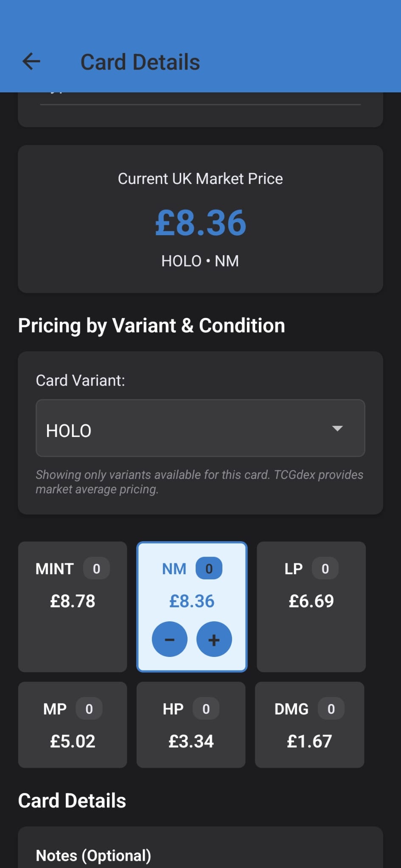Select the DMG condition card
This screenshot has width=401, height=868.
(309, 725)
